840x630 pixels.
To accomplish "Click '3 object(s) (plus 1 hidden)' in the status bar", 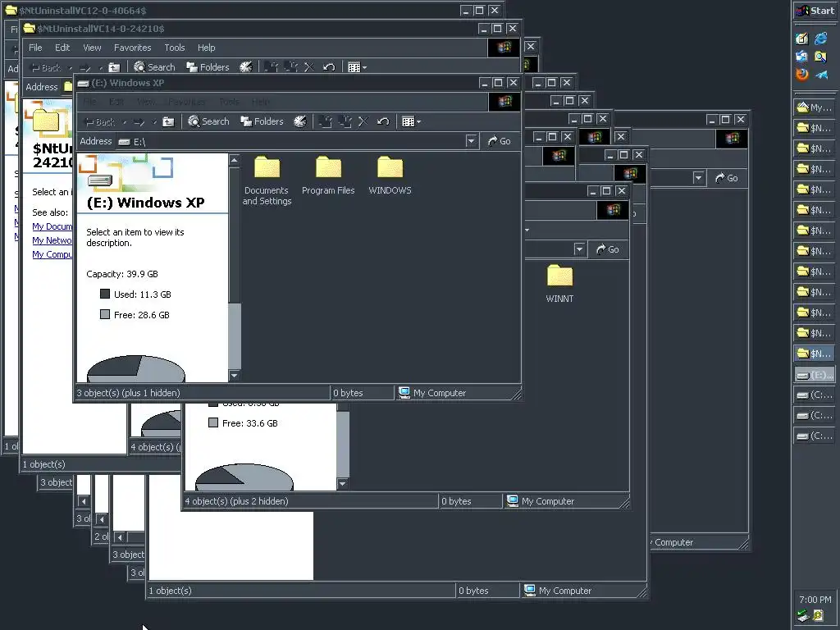I will [129, 393].
